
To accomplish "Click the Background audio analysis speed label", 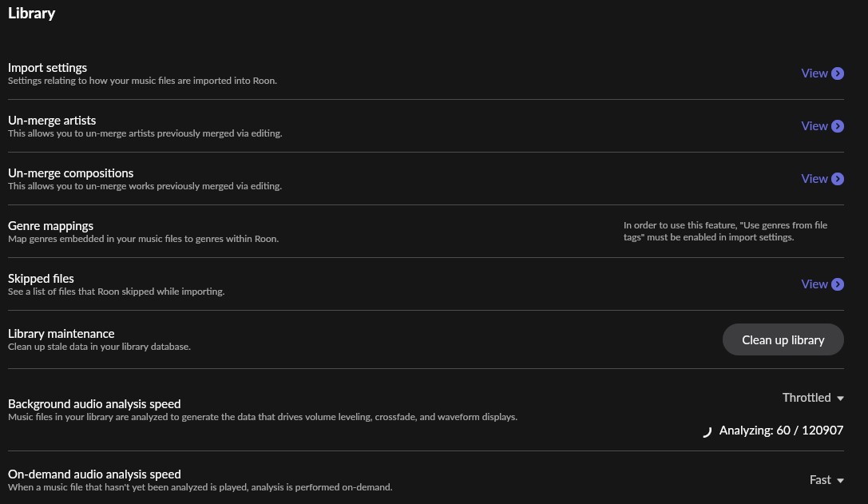I will click(94, 404).
